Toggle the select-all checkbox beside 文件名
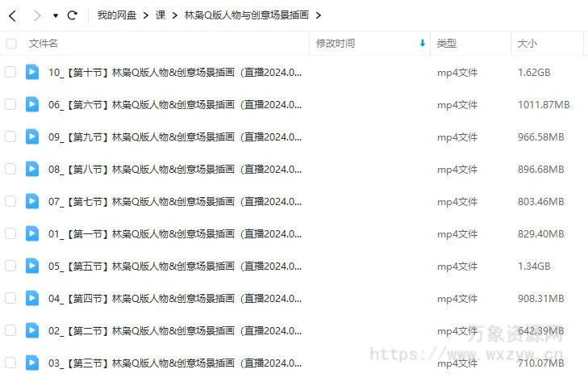This screenshot has height=382, width=588. [11, 44]
